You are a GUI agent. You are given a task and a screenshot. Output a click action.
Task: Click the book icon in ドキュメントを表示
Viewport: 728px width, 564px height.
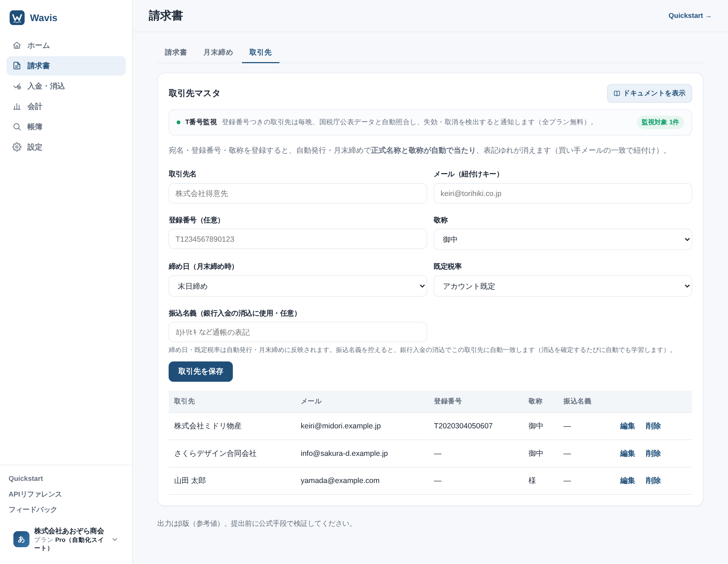coord(617,94)
